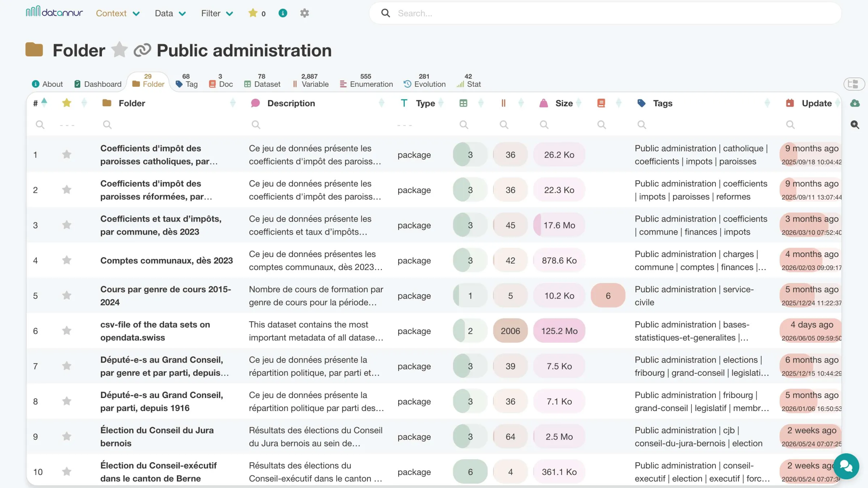Click the 125.2 Mo size badge
This screenshot has height=488, width=868.
559,331
